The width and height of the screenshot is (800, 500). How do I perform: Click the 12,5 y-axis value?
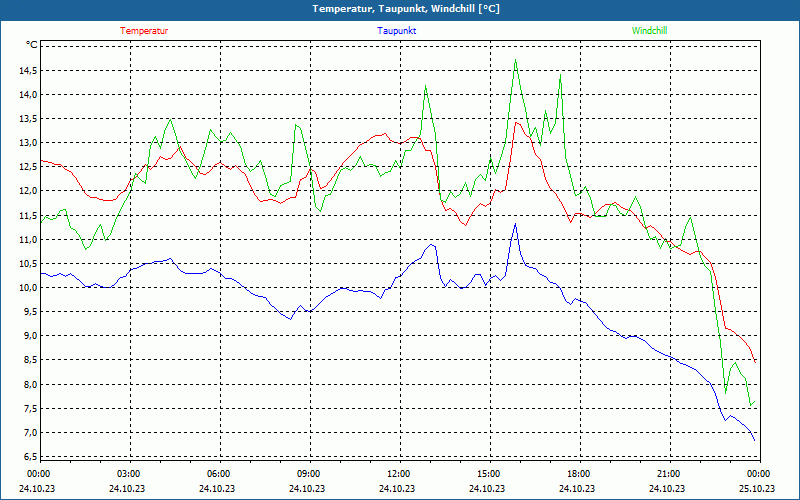pos(28,167)
